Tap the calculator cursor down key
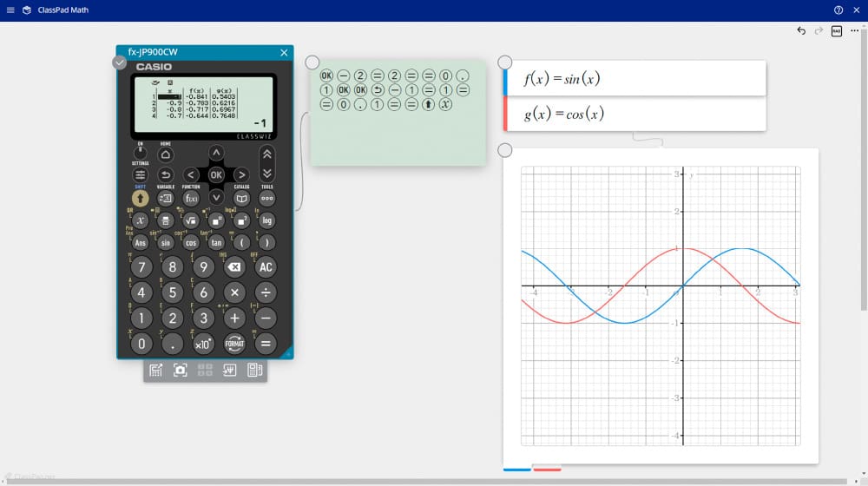The width and height of the screenshot is (868, 486). (216, 197)
